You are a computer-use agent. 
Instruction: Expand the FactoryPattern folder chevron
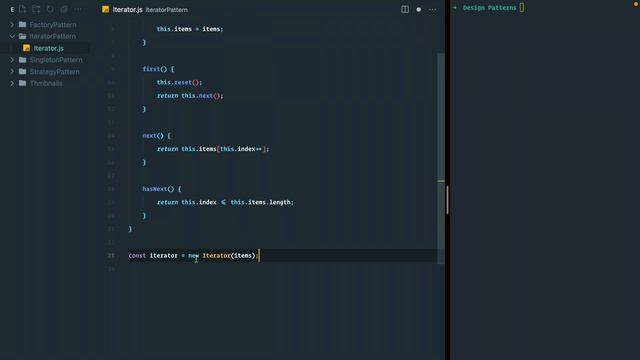pos(12,24)
